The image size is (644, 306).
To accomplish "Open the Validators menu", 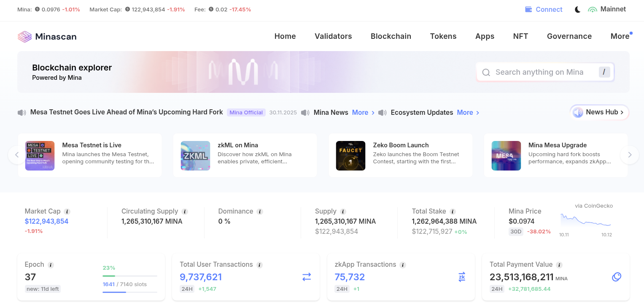I will click(333, 36).
